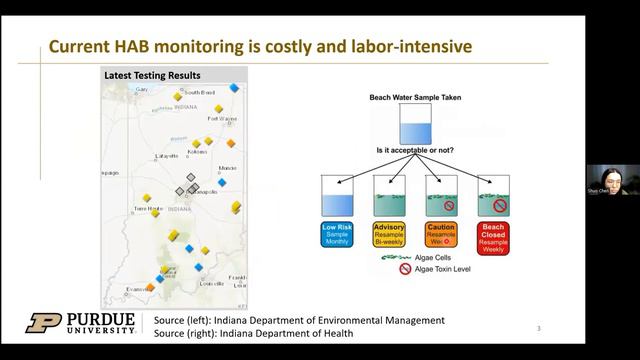This screenshot has height=360, width=640.
Task: Click the Indiana Department of Health source line
Action: [x=253, y=333]
